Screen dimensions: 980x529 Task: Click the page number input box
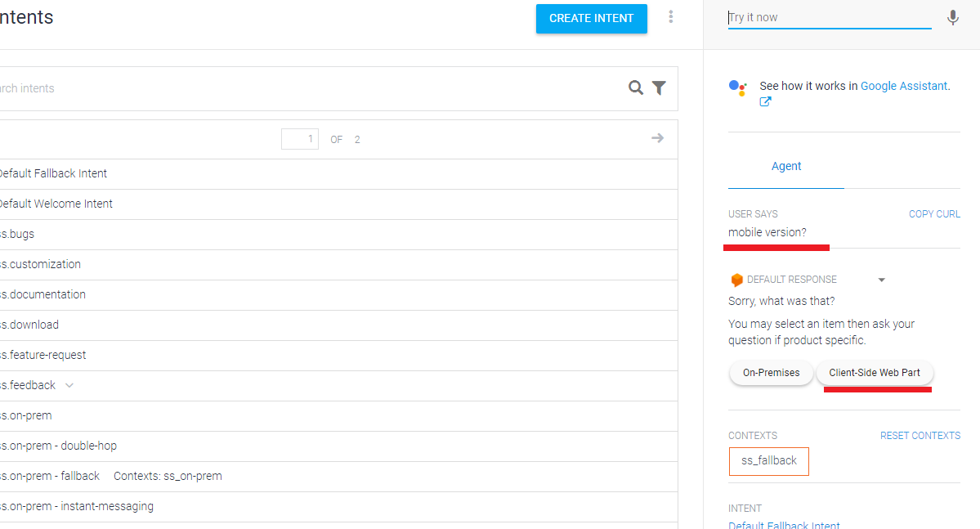pyautogui.click(x=300, y=139)
